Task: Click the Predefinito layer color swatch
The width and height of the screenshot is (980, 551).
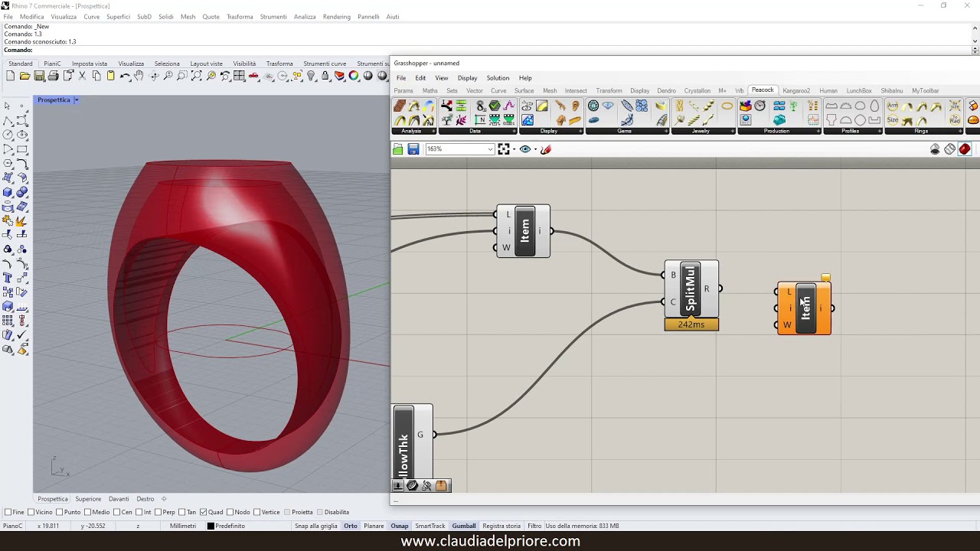Action: [211, 526]
